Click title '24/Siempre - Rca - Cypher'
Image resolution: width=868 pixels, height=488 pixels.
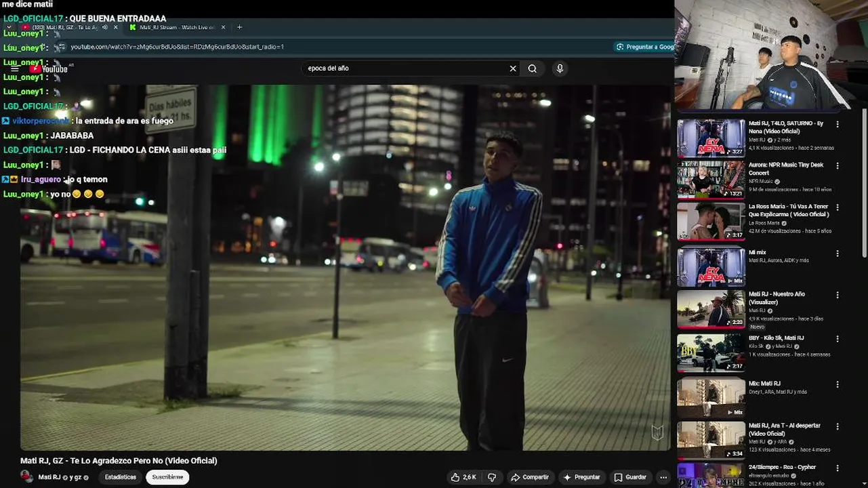point(783,467)
